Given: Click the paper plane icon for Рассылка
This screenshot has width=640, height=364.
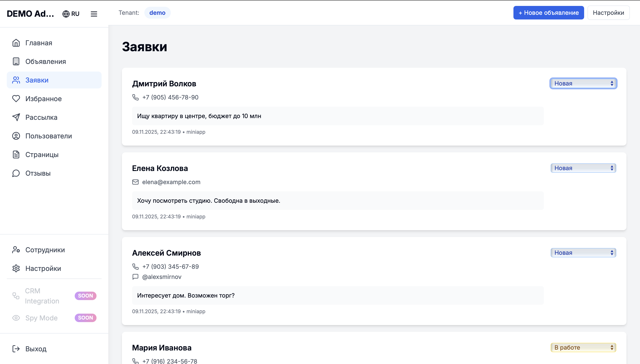Looking at the screenshot, I should tap(16, 117).
